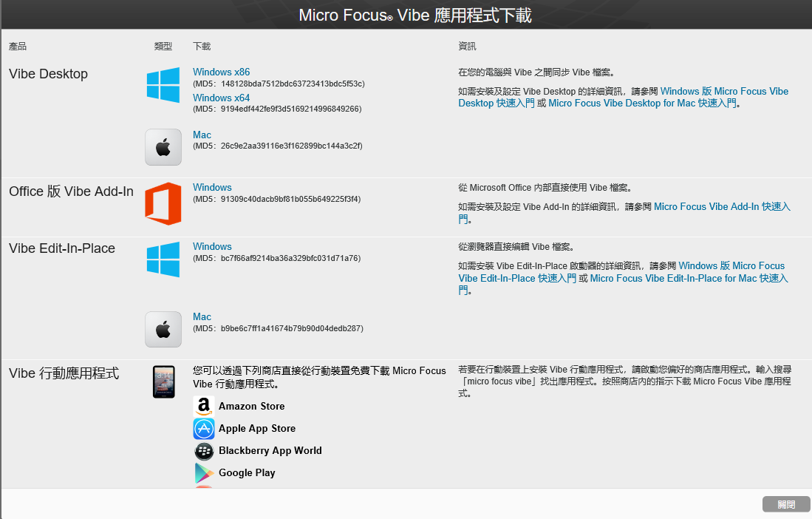The width and height of the screenshot is (812, 519).
Task: Click the Vibe Edit-In-Place product name
Action: pos(61,248)
